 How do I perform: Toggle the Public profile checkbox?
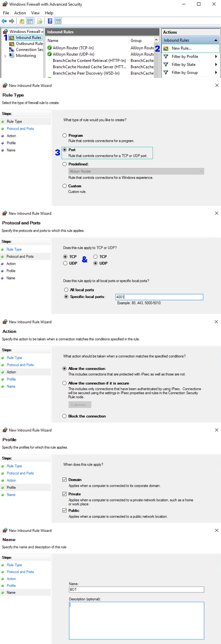coord(64,510)
